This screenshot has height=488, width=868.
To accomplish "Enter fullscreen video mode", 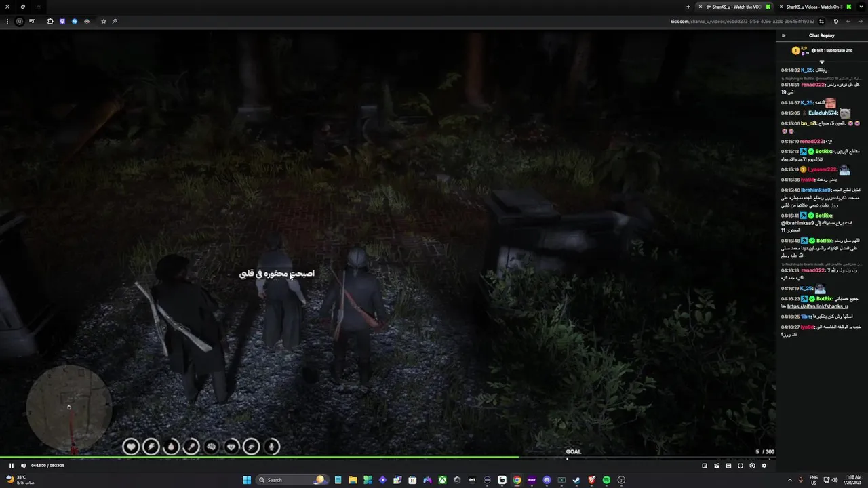I will [741, 466].
